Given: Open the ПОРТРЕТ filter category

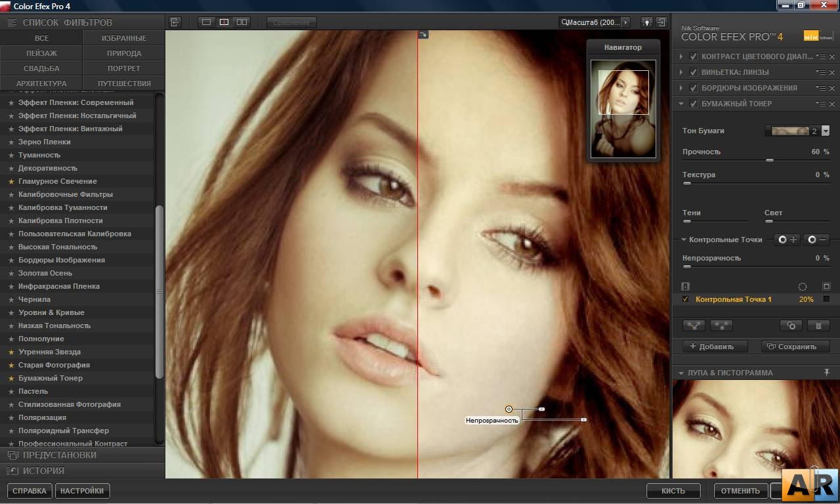Looking at the screenshot, I should click(x=123, y=68).
